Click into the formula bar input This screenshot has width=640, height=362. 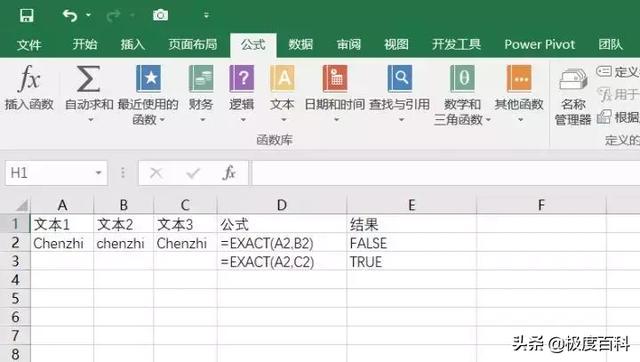446,173
